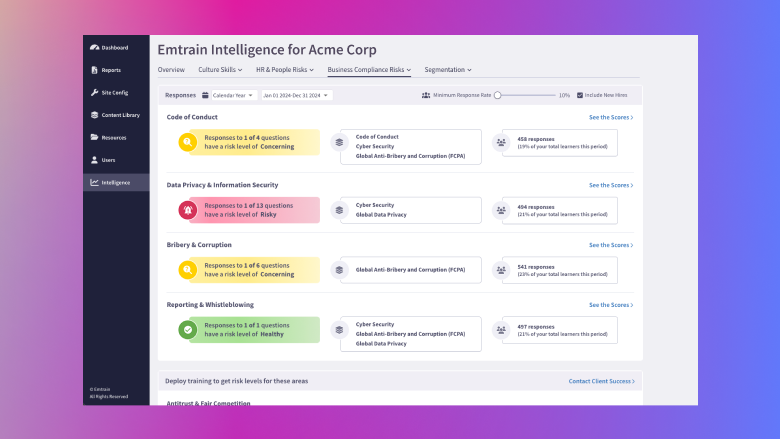This screenshot has height=439, width=780.
Task: Select the Site Config wrench icon
Action: pos(95,92)
